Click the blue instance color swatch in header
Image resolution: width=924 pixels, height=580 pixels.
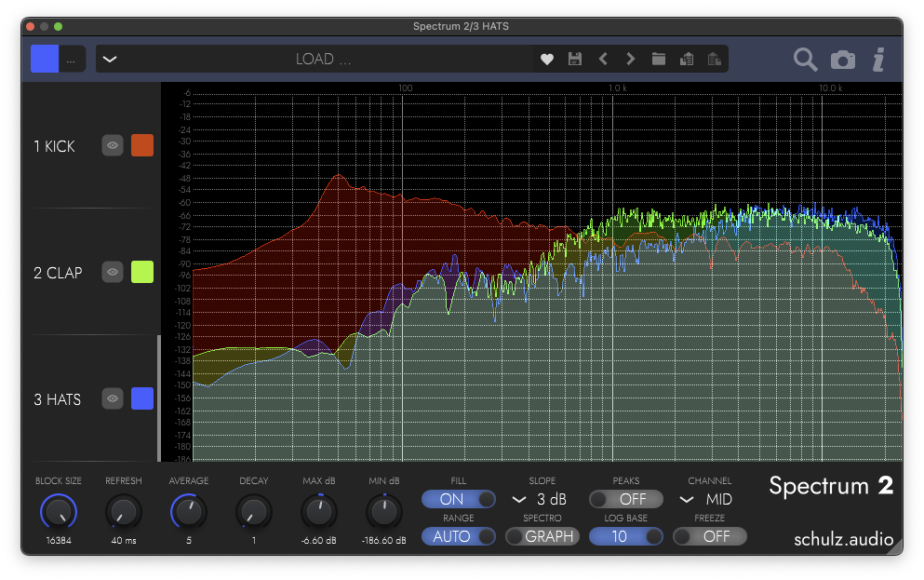pyautogui.click(x=45, y=59)
